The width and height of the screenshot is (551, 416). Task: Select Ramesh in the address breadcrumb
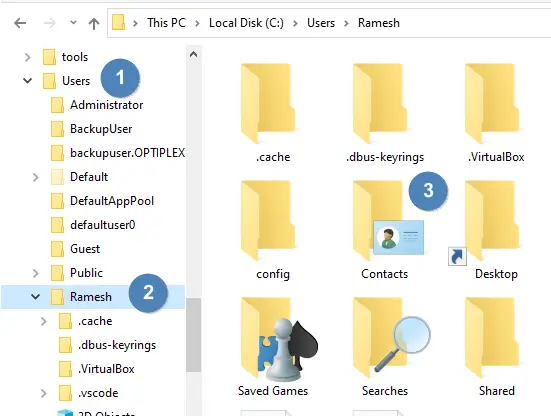(378, 23)
